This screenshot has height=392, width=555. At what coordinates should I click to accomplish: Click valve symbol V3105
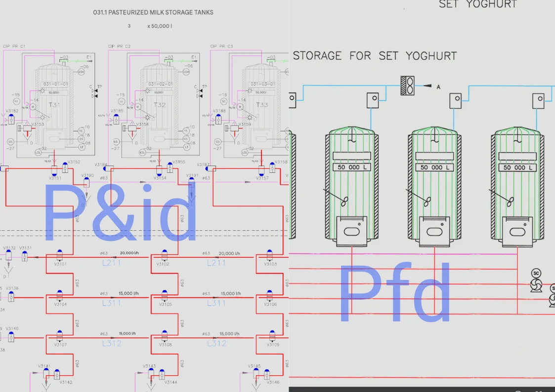(164, 296)
